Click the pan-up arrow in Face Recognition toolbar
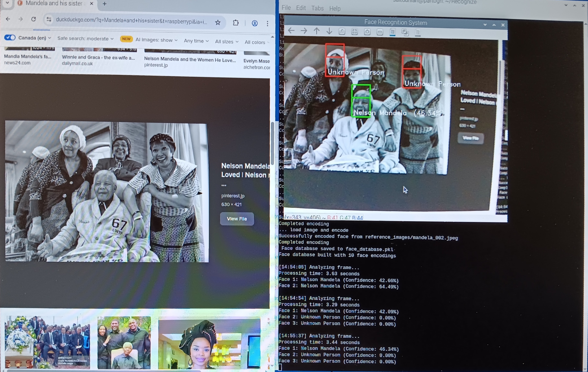 (x=317, y=31)
